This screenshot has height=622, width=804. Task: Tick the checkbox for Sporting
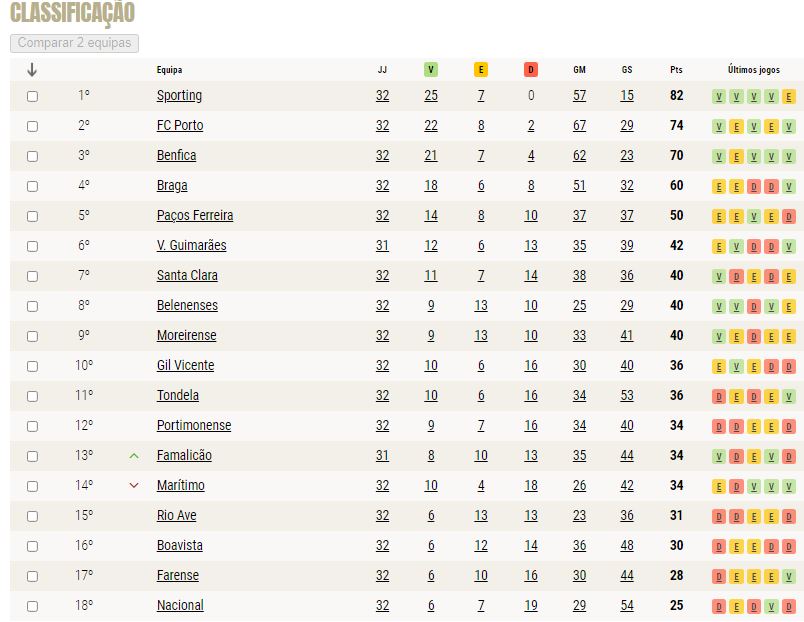click(x=32, y=96)
